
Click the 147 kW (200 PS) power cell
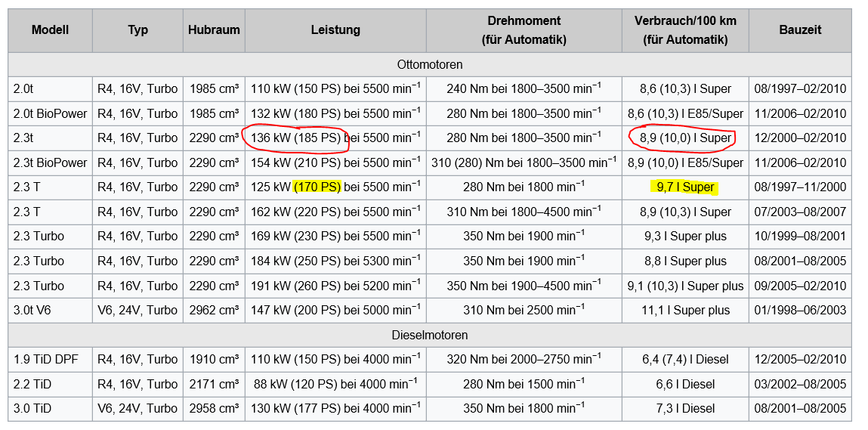335,311
